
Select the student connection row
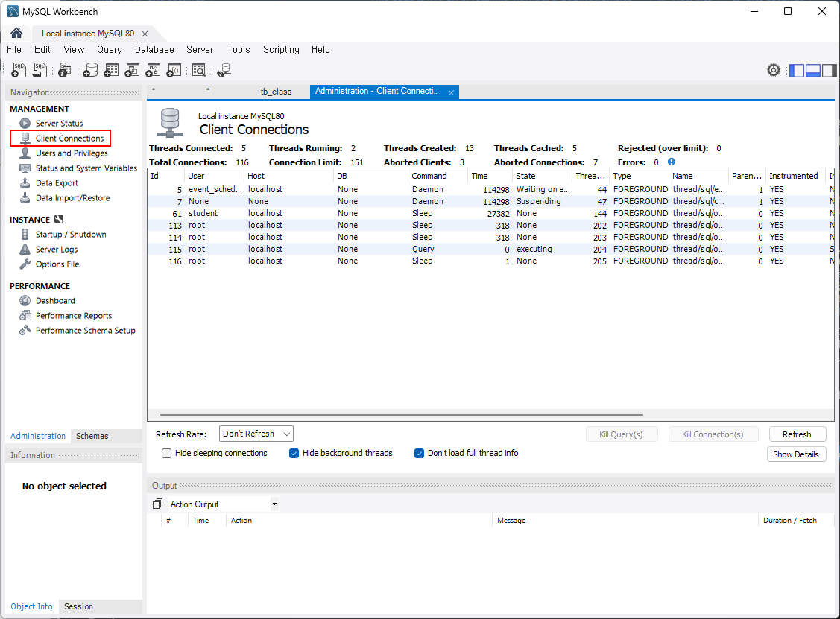[x=490, y=213]
